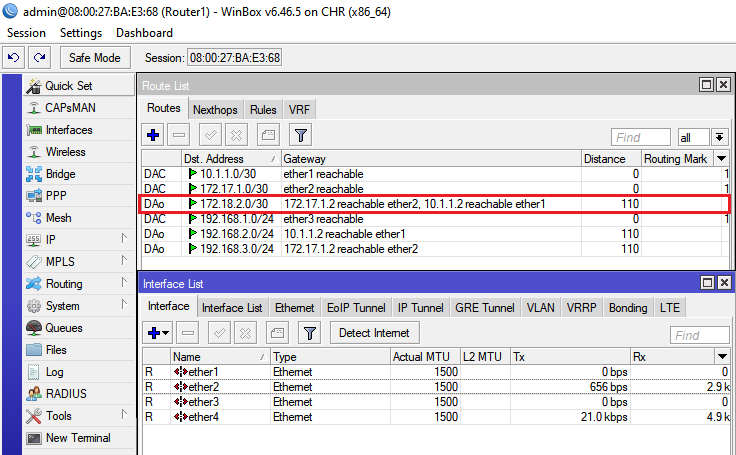Select the 192.168.3.0/24 route row
736x455 pixels.
click(435, 249)
